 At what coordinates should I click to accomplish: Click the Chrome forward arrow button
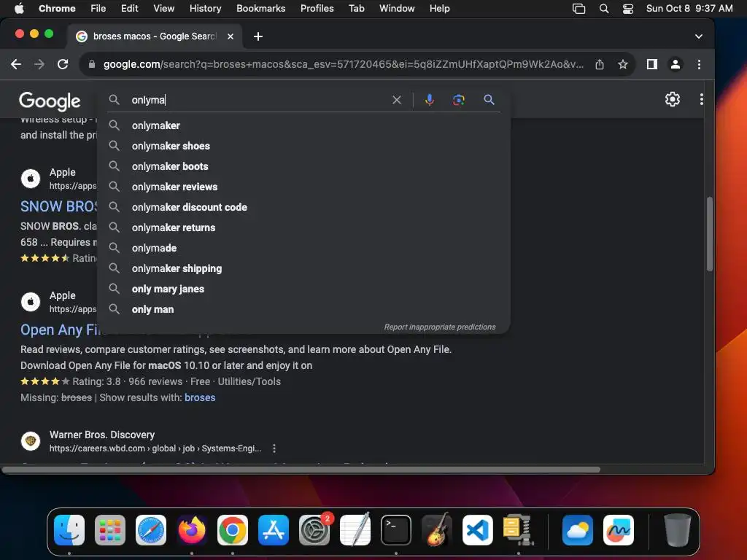tap(39, 64)
